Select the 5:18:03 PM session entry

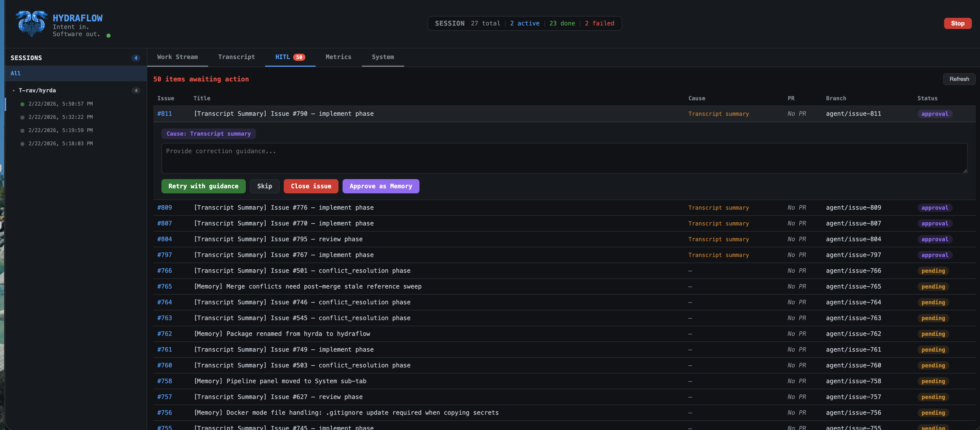click(61, 143)
